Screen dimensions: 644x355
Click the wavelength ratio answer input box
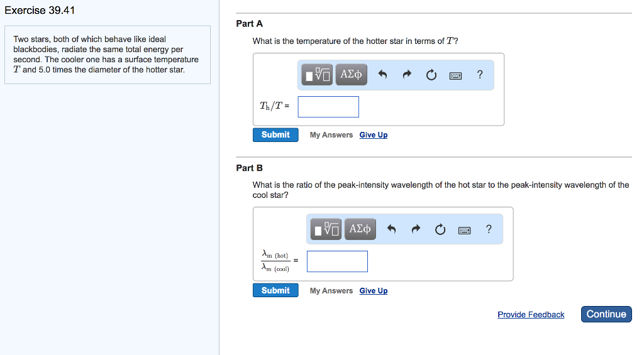(337, 261)
